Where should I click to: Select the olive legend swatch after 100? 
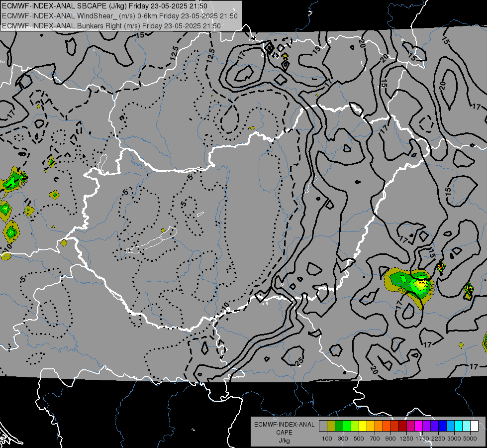331,426
